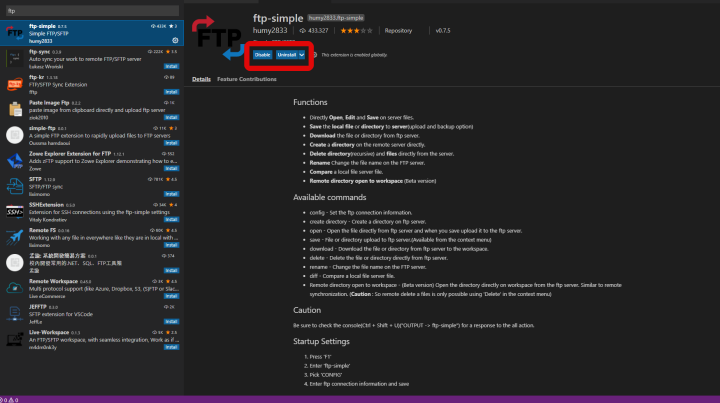Viewport: 720px width, 403px height.
Task: Uninstall the ftp-simple extension
Action: [287, 55]
